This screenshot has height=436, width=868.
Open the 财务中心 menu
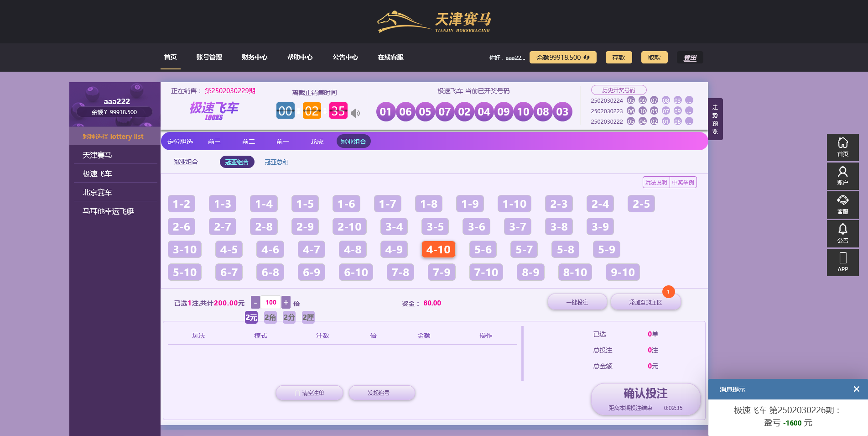pos(254,57)
